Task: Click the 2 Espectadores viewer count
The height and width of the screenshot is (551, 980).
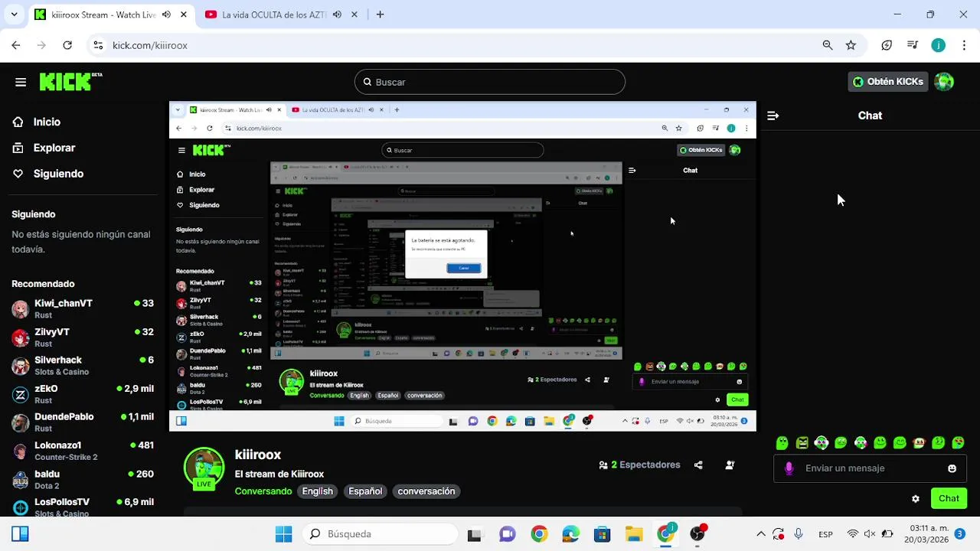Action: (x=639, y=465)
